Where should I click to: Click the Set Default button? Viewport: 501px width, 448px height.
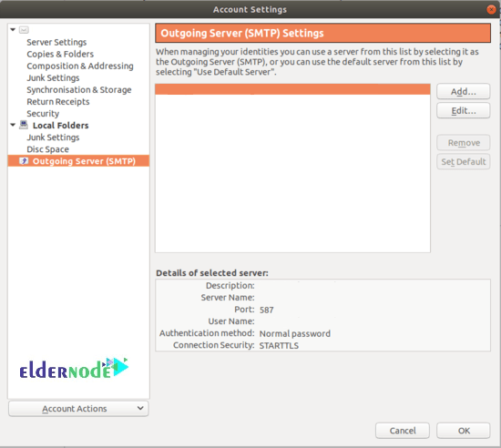pos(464,161)
